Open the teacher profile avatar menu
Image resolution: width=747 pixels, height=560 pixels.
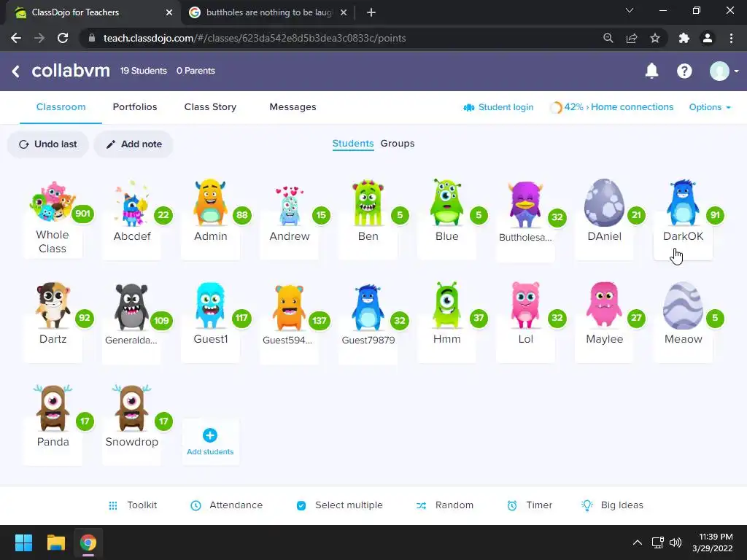pos(723,71)
